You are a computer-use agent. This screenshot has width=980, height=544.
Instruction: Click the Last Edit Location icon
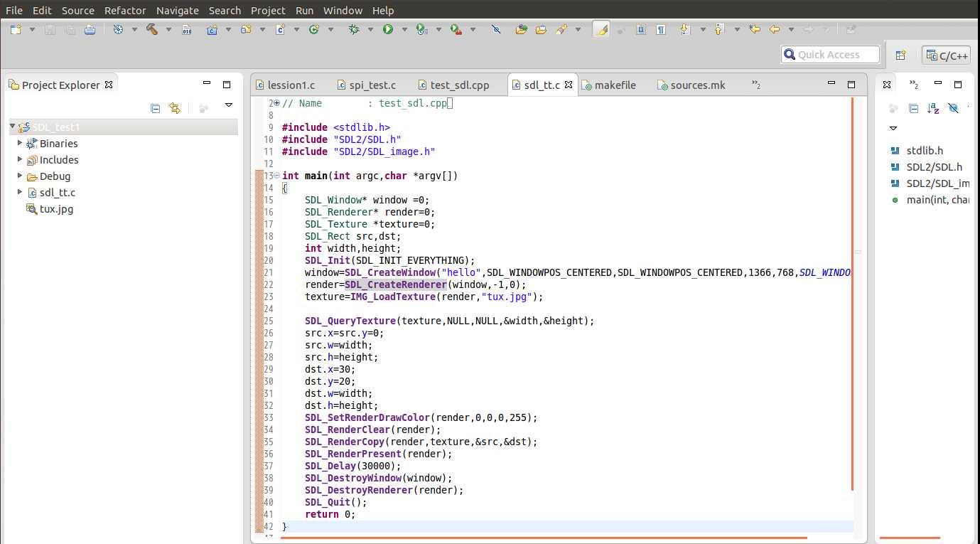(x=755, y=30)
